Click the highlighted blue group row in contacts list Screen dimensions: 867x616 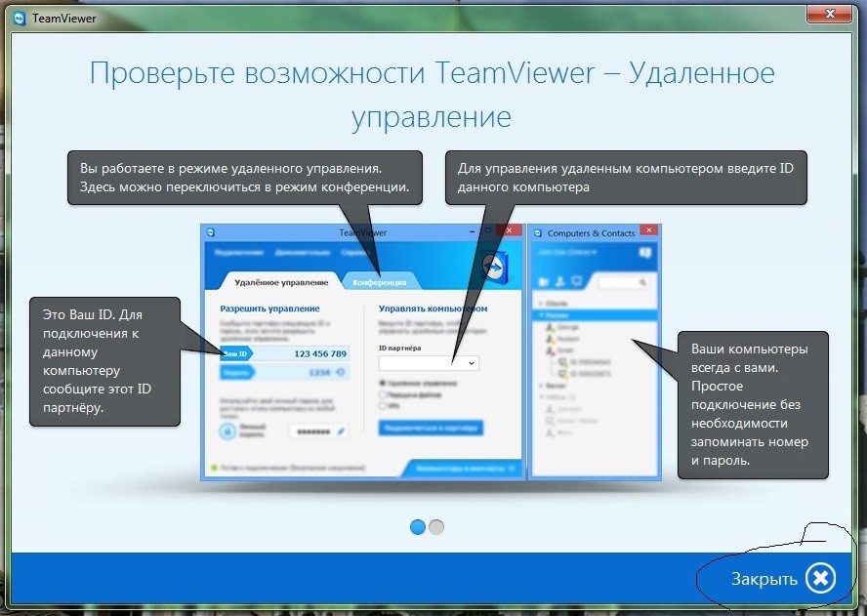595,314
